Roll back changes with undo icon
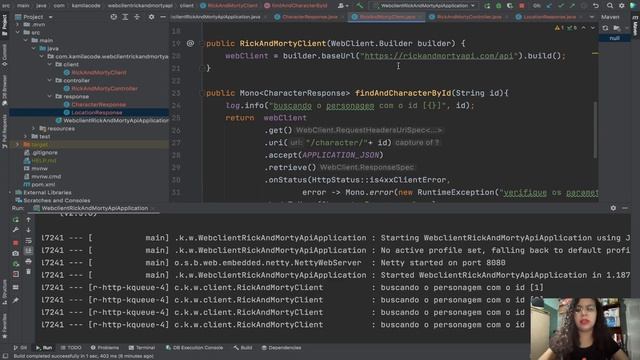The height and width of the screenshot is (360, 640). [x=596, y=6]
